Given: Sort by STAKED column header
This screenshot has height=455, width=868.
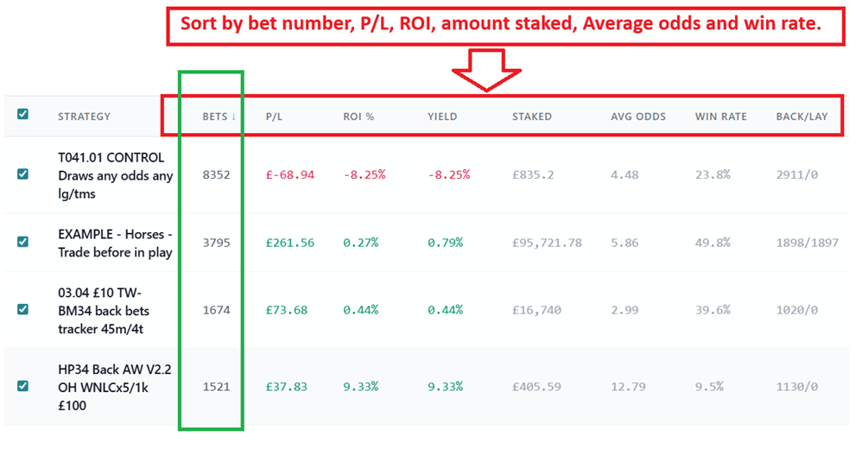Looking at the screenshot, I should (x=531, y=117).
